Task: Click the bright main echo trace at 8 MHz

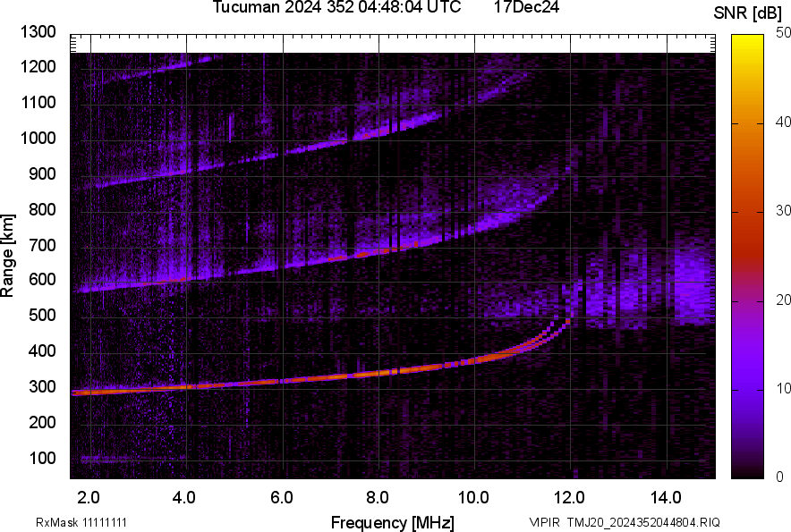Action: pyautogui.click(x=378, y=373)
